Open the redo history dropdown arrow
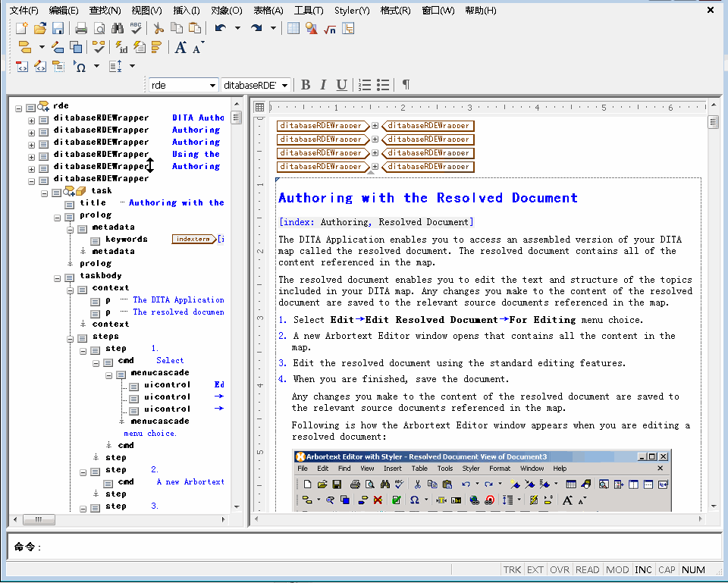 coord(274,28)
